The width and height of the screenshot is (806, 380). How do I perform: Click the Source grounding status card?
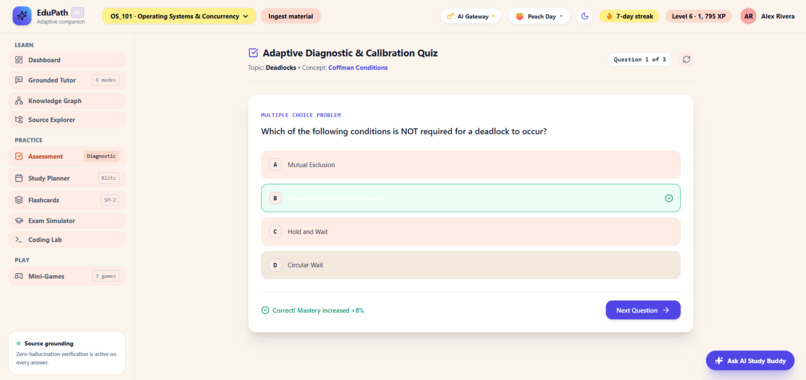tap(67, 353)
